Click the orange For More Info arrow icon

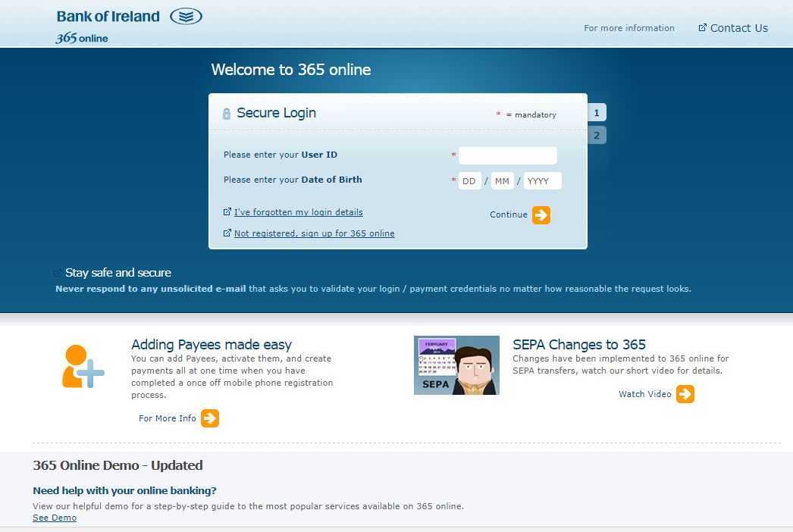click(x=209, y=418)
